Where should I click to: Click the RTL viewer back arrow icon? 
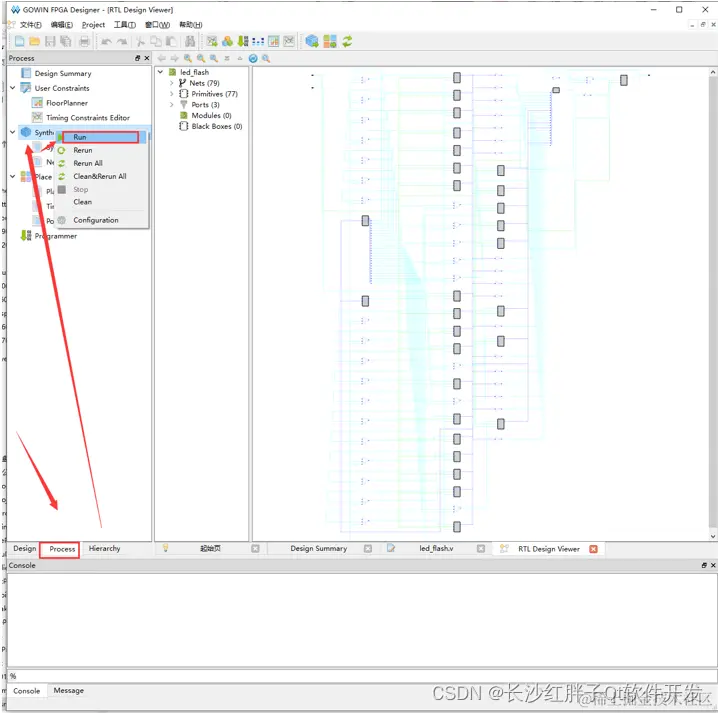click(162, 58)
